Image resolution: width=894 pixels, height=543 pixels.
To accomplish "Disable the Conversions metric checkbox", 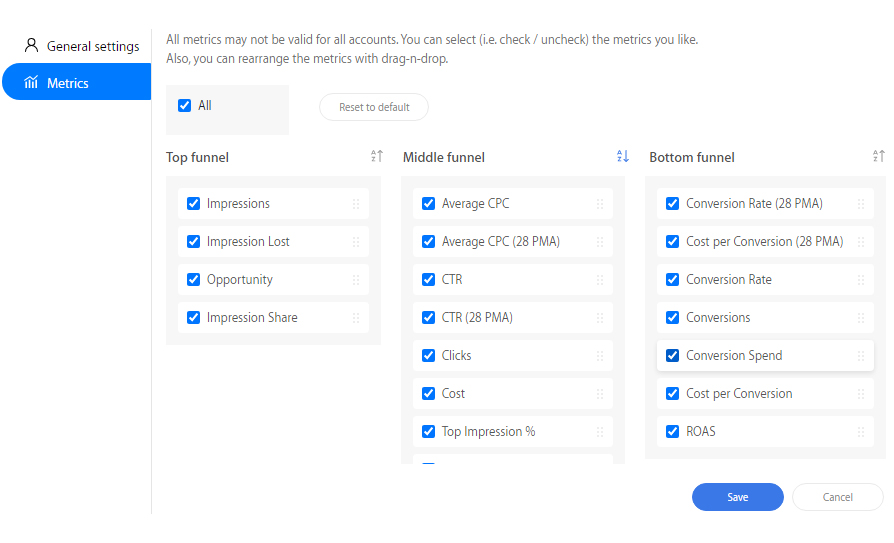I will (672, 318).
